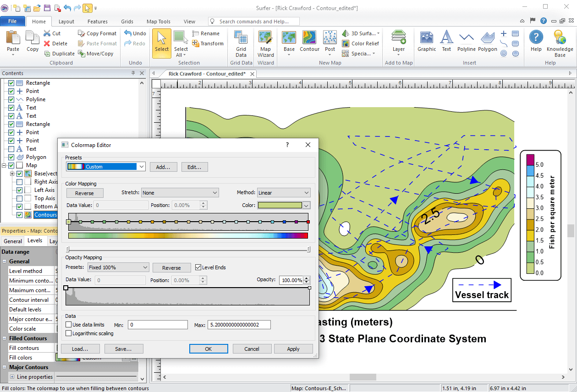Click the Cut scissors icon
Viewport: 577px width, 392px height.
click(x=47, y=33)
